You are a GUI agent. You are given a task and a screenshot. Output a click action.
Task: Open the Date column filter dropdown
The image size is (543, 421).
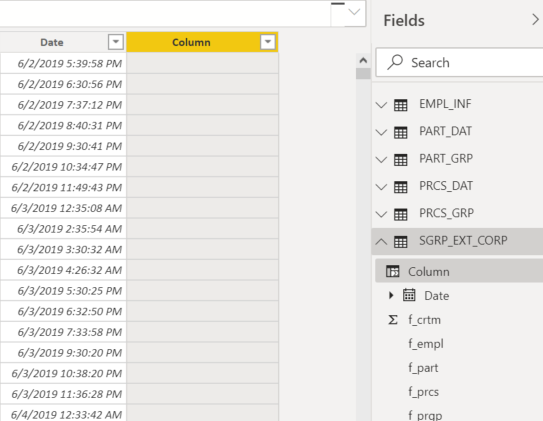pyautogui.click(x=116, y=42)
